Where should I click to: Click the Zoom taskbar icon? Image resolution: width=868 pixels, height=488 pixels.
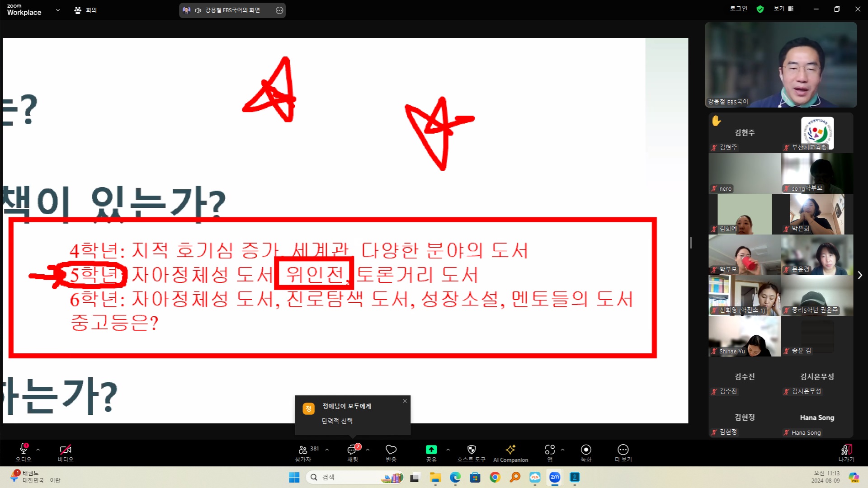(x=554, y=477)
